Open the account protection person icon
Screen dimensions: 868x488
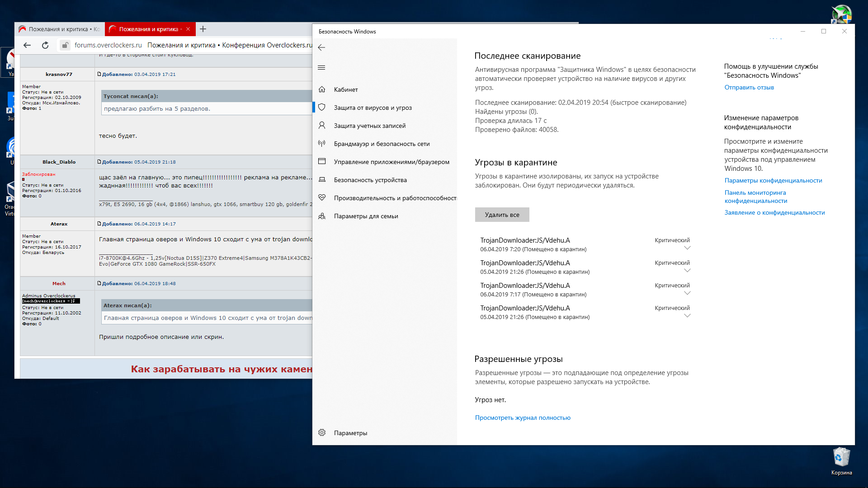coord(322,126)
